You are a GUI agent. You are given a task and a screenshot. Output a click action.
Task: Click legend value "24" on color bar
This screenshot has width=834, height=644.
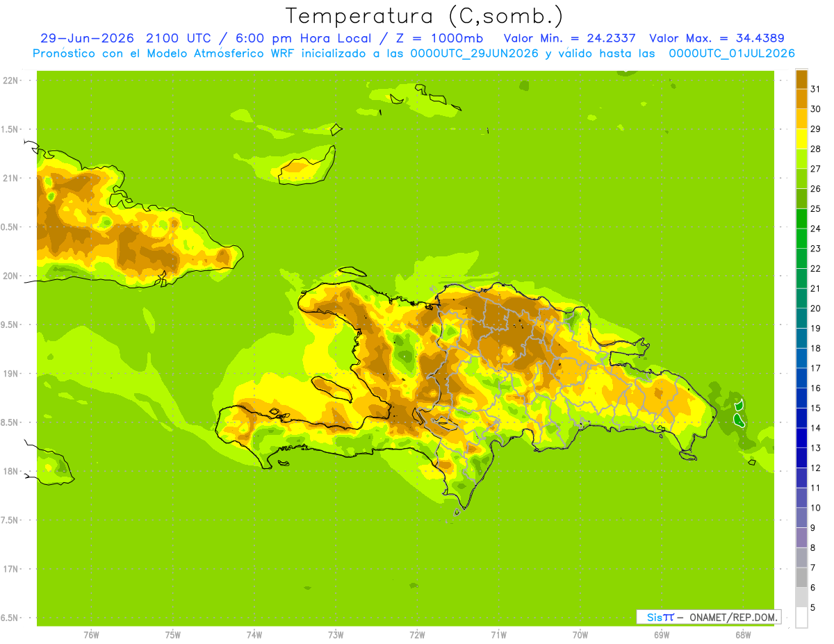pos(815,229)
